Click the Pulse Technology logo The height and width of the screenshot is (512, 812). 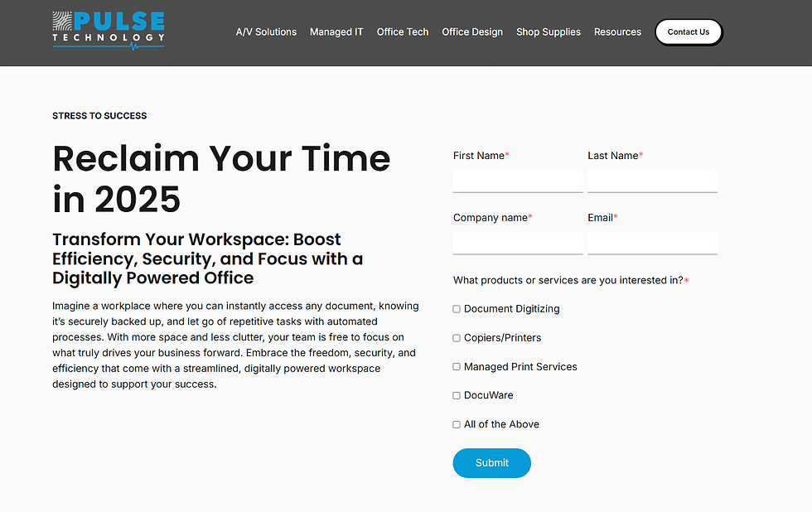tap(108, 31)
